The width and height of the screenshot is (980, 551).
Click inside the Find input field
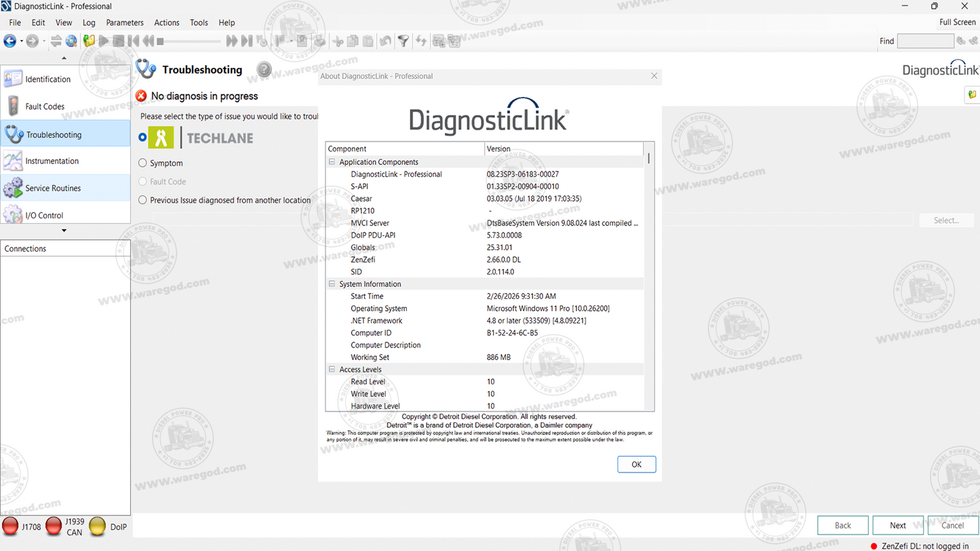click(925, 41)
